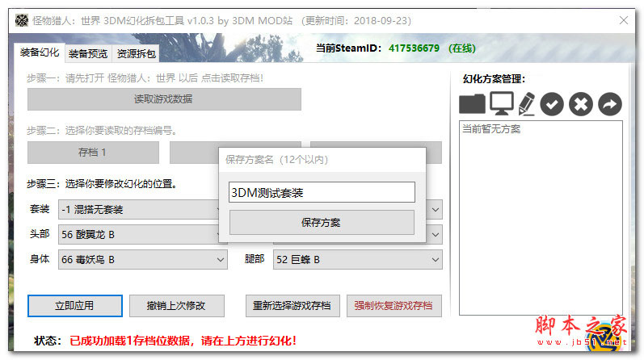Viewport: 644px width, 360px height.
Task: Click the 强制恢复游戏存档 button
Action: pyautogui.click(x=394, y=306)
